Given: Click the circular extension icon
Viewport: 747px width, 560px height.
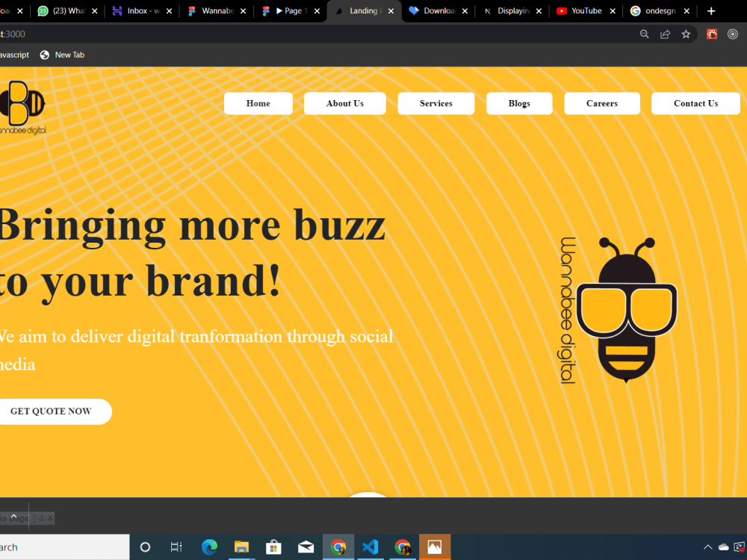Looking at the screenshot, I should (733, 34).
